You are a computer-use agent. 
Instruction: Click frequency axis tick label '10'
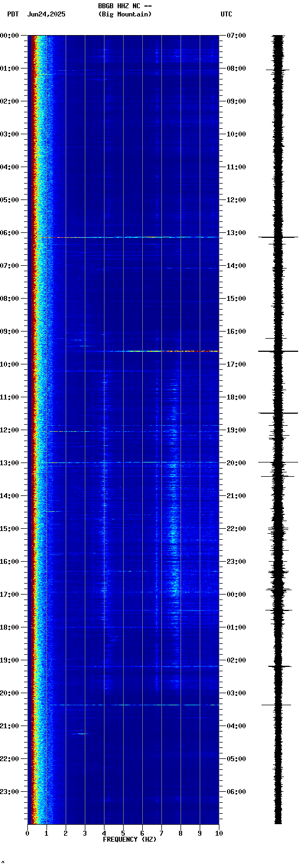coord(219,833)
